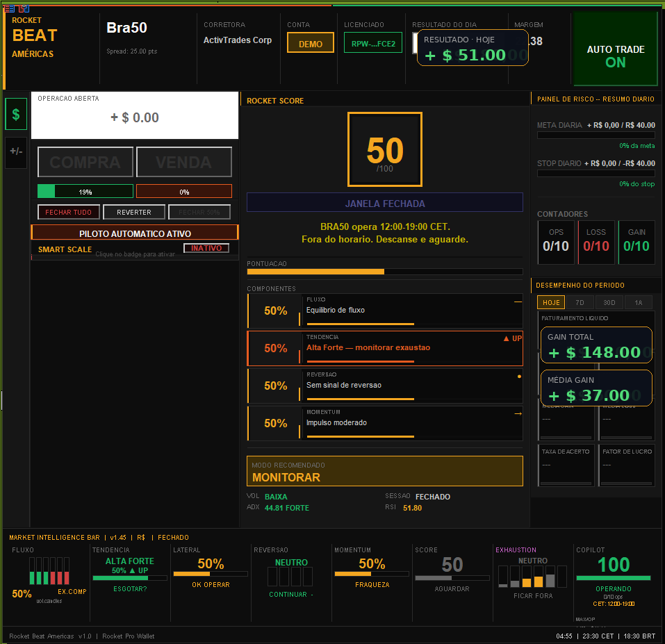Open the plus/minus sidebar icon
Image resolution: width=665 pixels, height=644 pixels.
click(16, 151)
